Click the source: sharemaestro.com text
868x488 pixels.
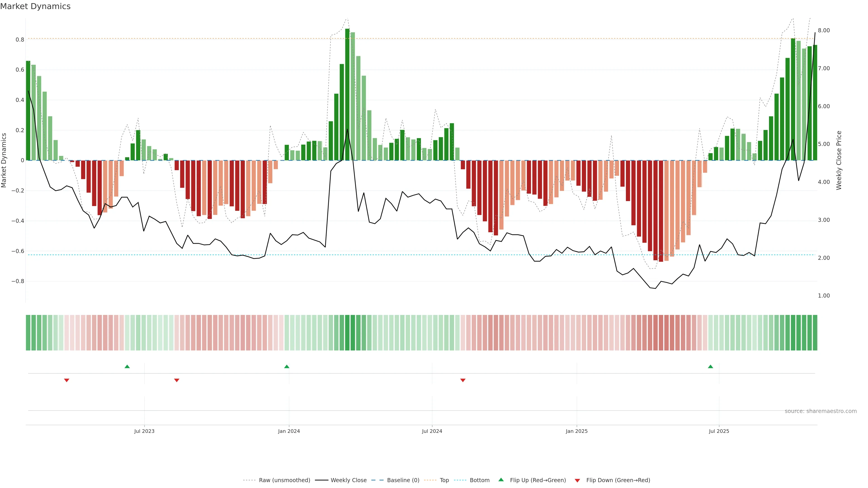821,411
